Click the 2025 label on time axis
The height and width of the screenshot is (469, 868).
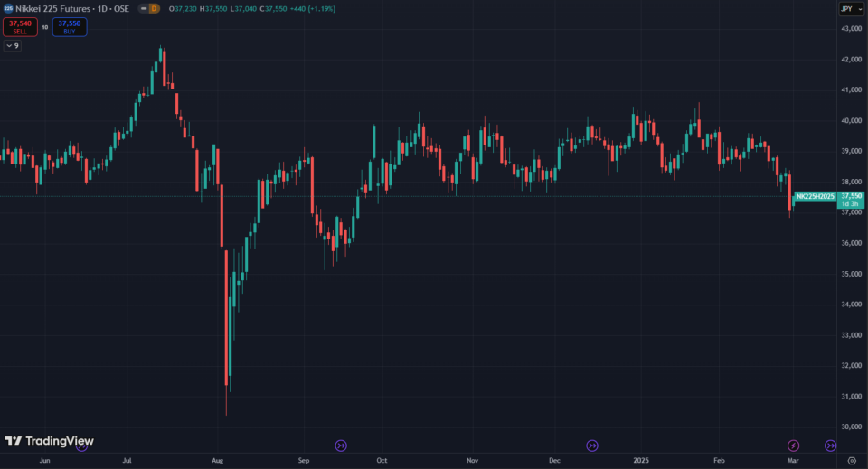coord(640,460)
